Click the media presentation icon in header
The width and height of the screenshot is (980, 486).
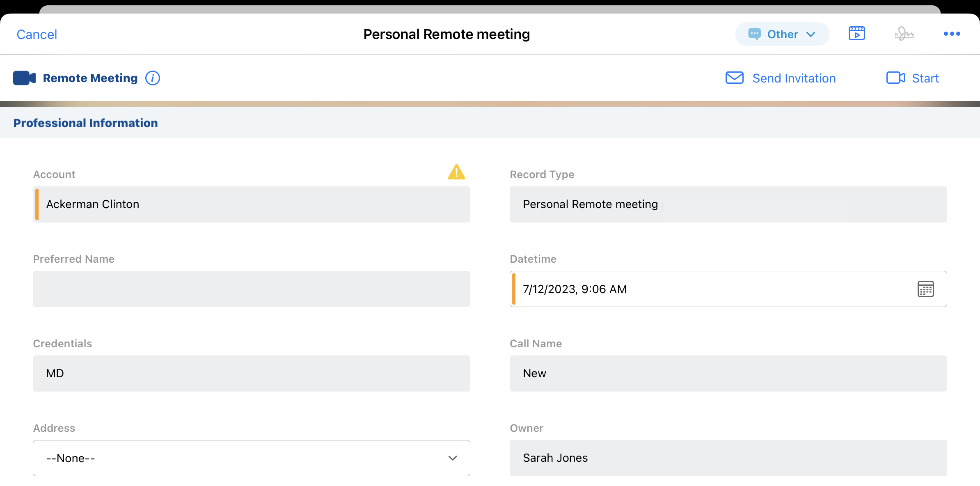click(856, 34)
